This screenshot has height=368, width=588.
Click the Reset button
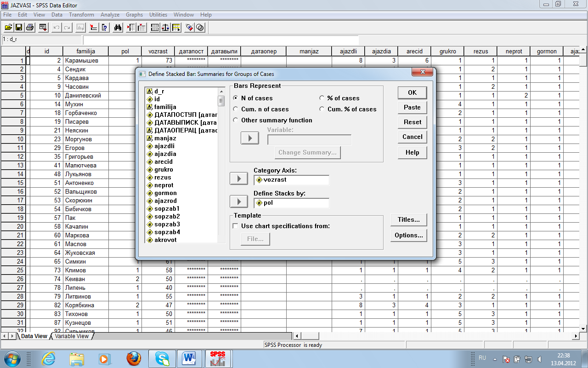pyautogui.click(x=412, y=122)
